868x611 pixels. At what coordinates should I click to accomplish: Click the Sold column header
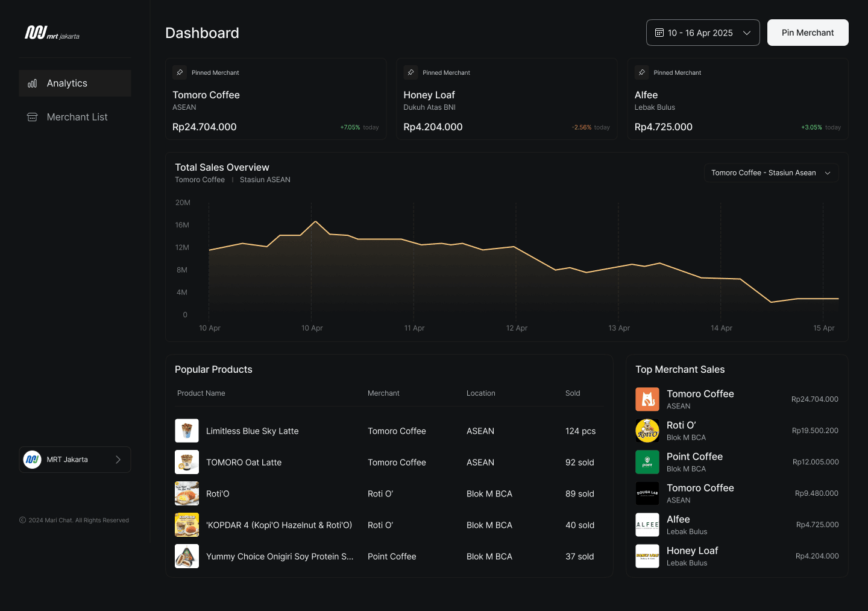pos(573,393)
